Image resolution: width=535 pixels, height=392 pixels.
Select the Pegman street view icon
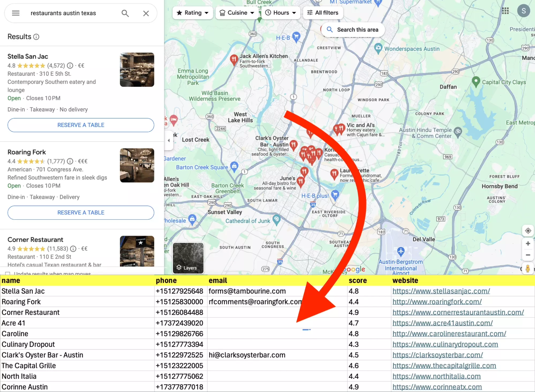[x=528, y=268]
